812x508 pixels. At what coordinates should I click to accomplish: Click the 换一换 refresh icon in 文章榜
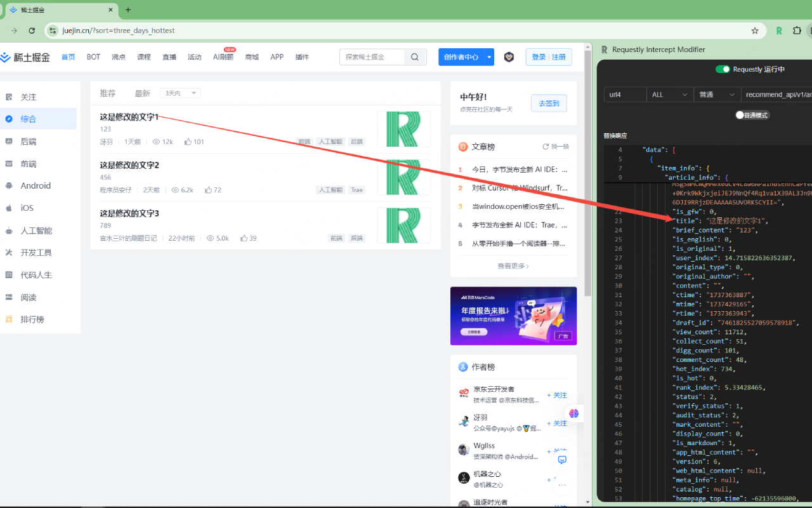tap(546, 147)
